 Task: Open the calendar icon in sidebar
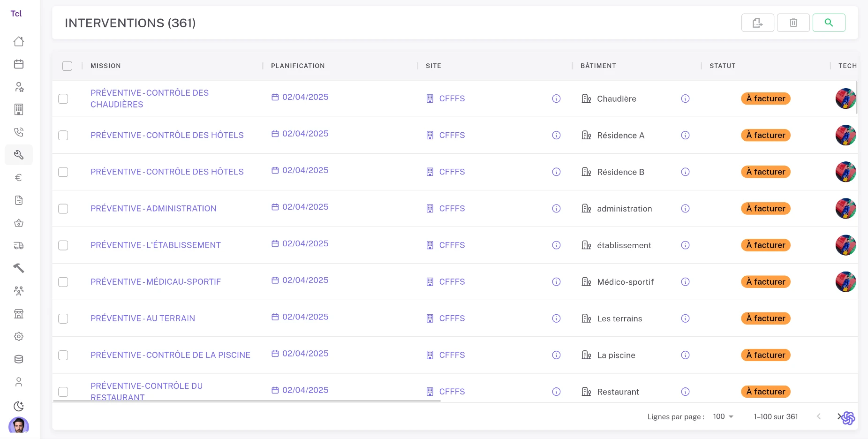point(19,64)
